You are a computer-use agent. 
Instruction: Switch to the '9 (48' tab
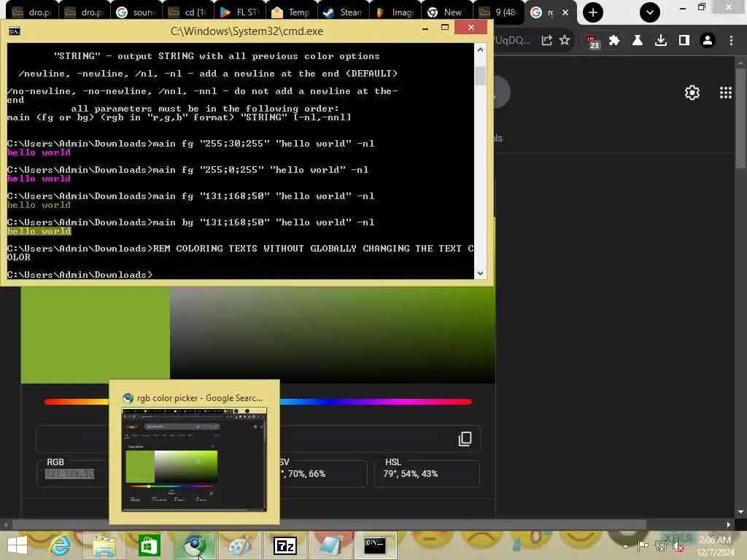[498, 12]
